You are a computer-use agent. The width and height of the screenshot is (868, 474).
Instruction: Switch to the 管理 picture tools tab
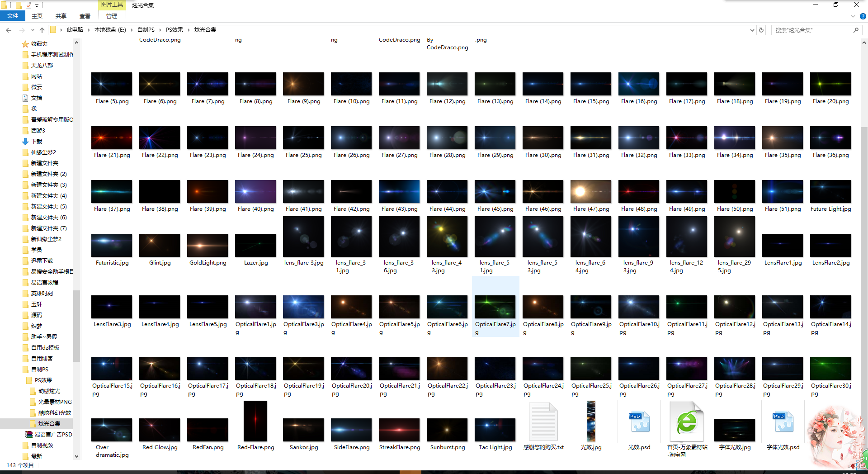tap(111, 16)
